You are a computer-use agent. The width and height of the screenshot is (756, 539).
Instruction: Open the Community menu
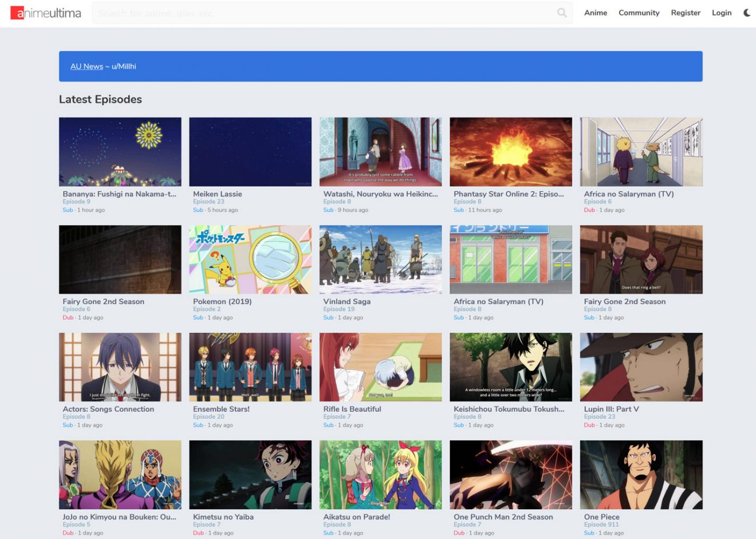[639, 13]
